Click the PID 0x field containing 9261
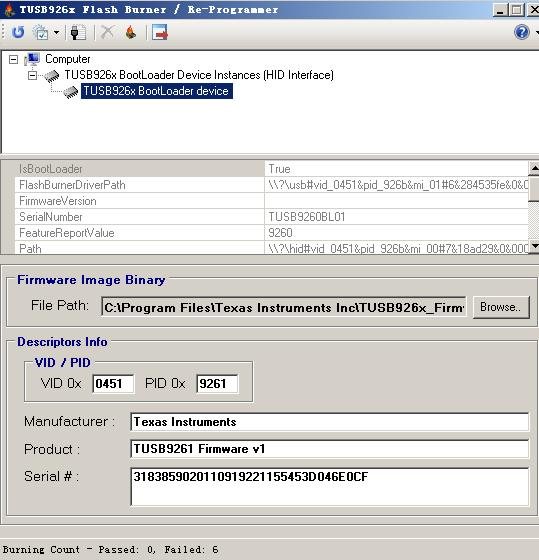 [217, 384]
